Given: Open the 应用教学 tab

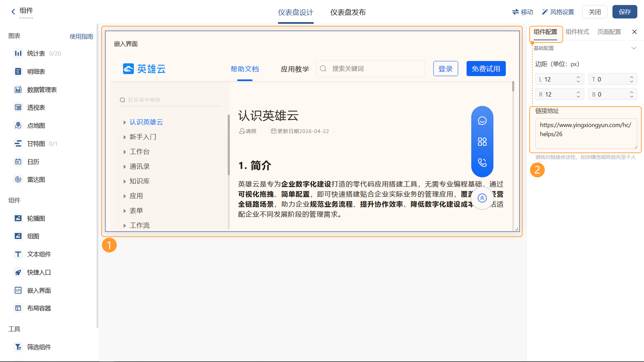Looking at the screenshot, I should tap(295, 69).
